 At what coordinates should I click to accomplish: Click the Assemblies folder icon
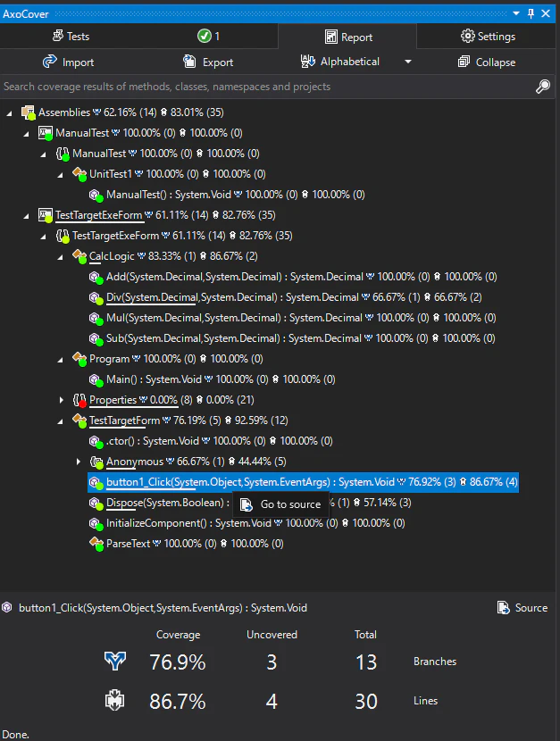click(x=29, y=112)
